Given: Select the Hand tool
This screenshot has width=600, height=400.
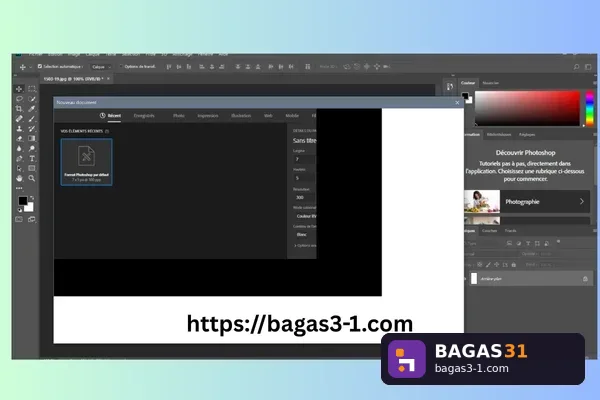Looking at the screenshot, I should pyautogui.click(x=19, y=178).
